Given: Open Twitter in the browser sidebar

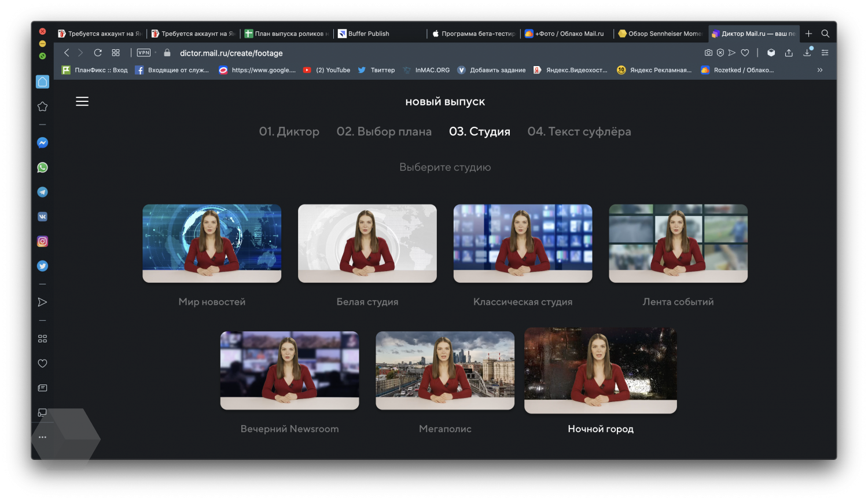Looking at the screenshot, I should click(x=42, y=266).
